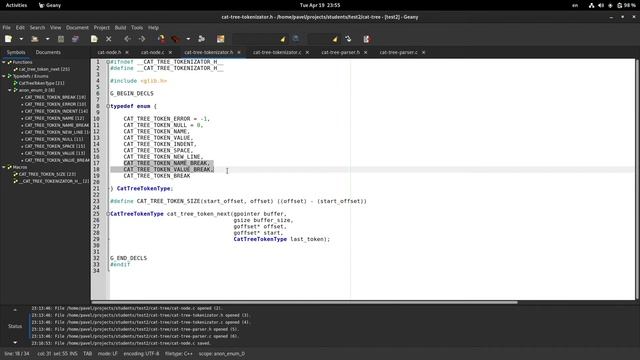The width and height of the screenshot is (640, 360).
Task: Open the color chooser toolbar icon
Action: pyautogui.click(x=220, y=39)
